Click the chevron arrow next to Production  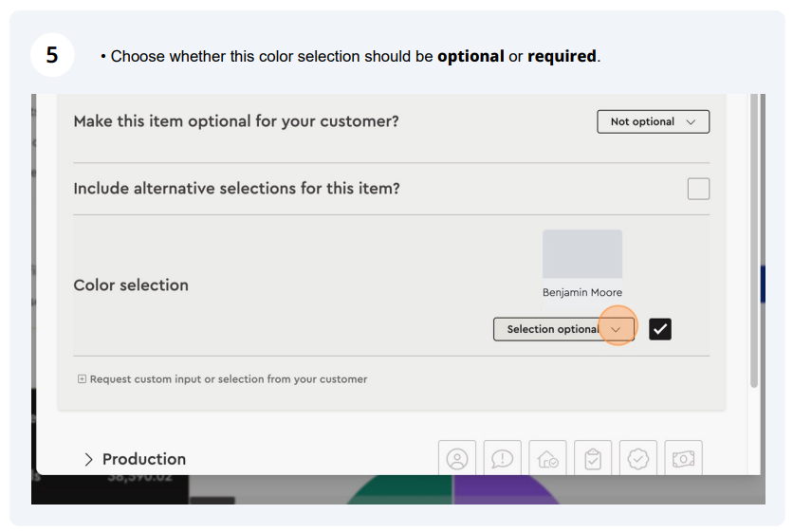[x=88, y=459]
